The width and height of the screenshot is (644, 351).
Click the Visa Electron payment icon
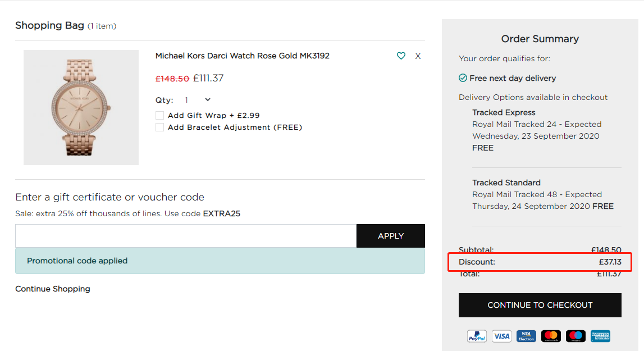(526, 336)
